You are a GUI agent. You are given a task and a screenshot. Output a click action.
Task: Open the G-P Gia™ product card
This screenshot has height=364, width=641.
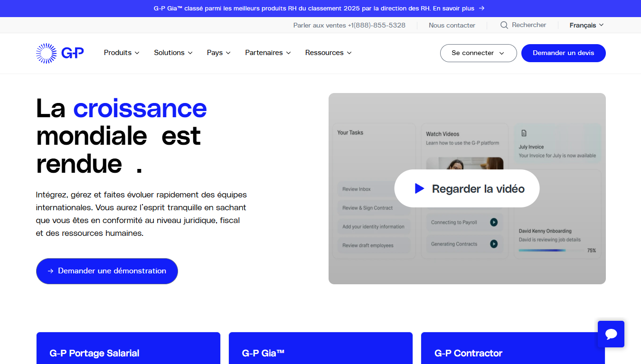320,348
